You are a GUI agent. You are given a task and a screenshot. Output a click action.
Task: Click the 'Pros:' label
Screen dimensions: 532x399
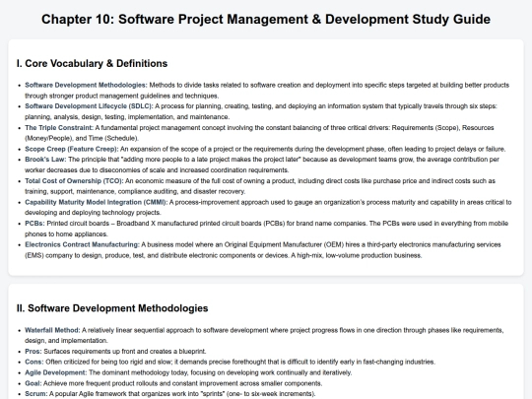[x=33, y=351]
